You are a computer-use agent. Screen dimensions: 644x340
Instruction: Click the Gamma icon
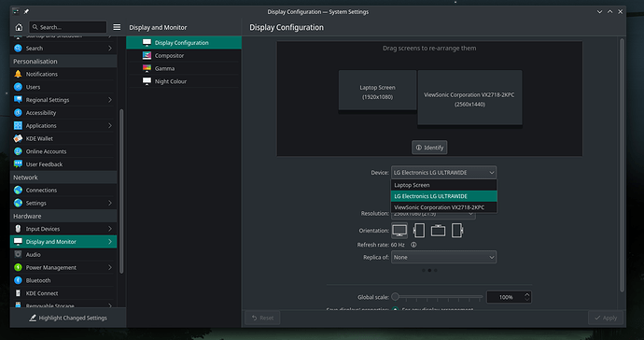coord(147,68)
